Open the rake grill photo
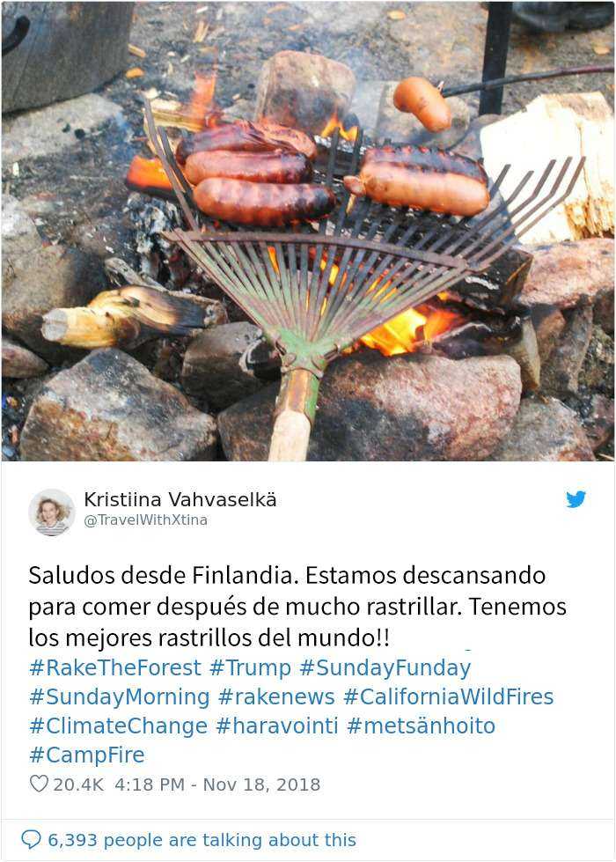616x862 pixels. (308, 232)
